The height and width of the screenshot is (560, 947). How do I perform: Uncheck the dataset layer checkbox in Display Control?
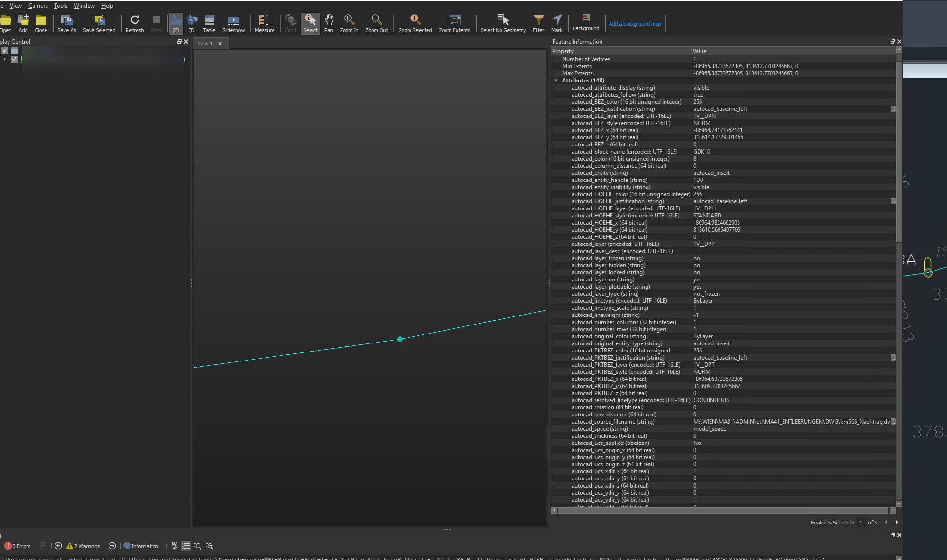click(14, 59)
